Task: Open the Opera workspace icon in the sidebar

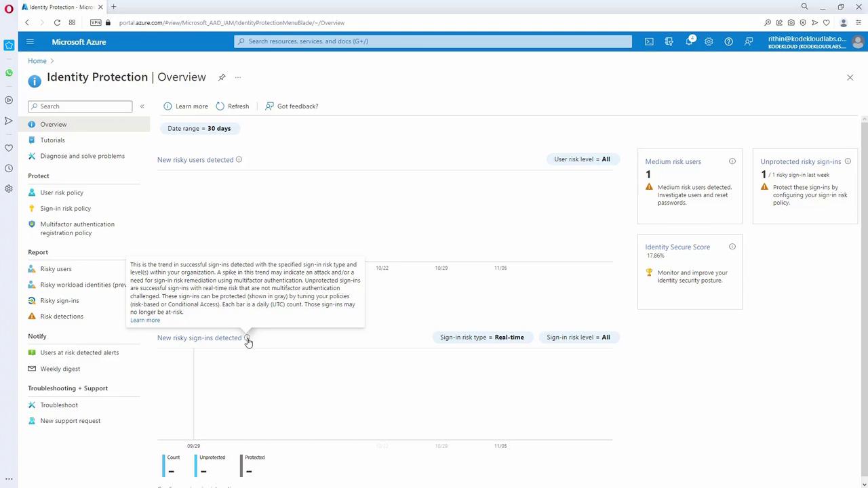Action: (9, 45)
